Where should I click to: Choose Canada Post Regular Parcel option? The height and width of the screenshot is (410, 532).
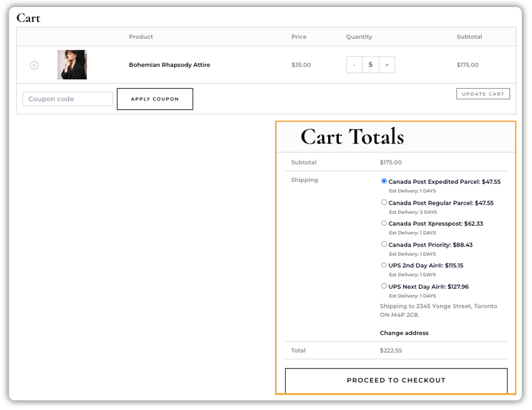coord(384,202)
